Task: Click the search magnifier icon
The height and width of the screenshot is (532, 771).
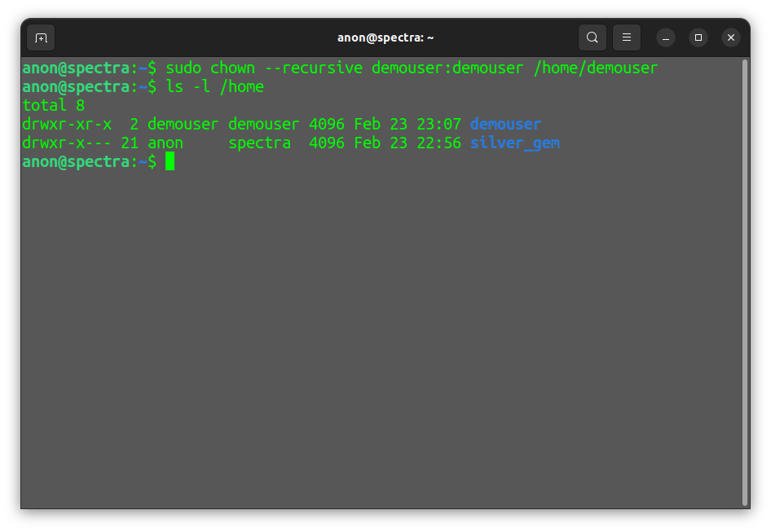Action: (x=592, y=37)
